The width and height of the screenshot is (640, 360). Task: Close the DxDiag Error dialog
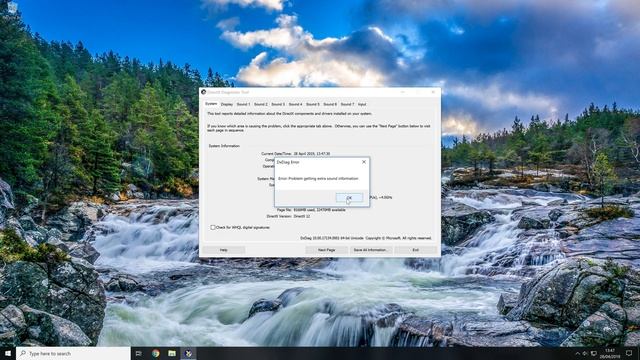tap(364, 162)
